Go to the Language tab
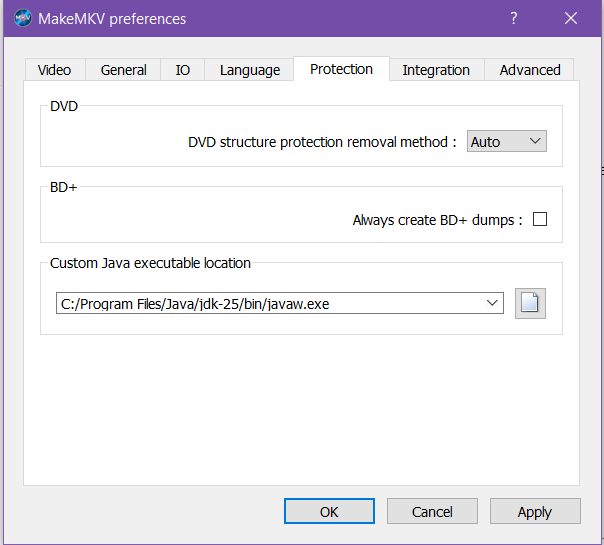 [250, 70]
